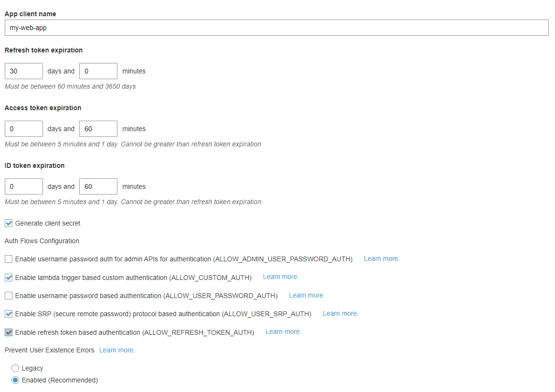Click ID token expiration minutes field
Viewport: 555px width, 392px height.
tap(98, 186)
